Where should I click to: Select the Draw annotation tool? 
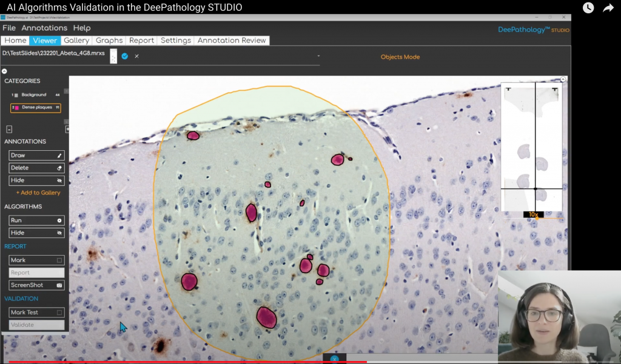(x=36, y=156)
